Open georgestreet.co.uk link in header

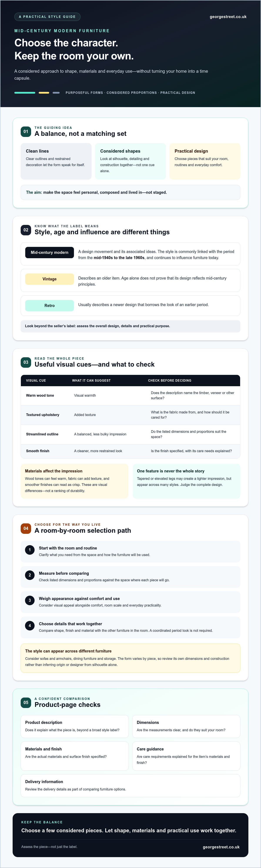tap(228, 17)
